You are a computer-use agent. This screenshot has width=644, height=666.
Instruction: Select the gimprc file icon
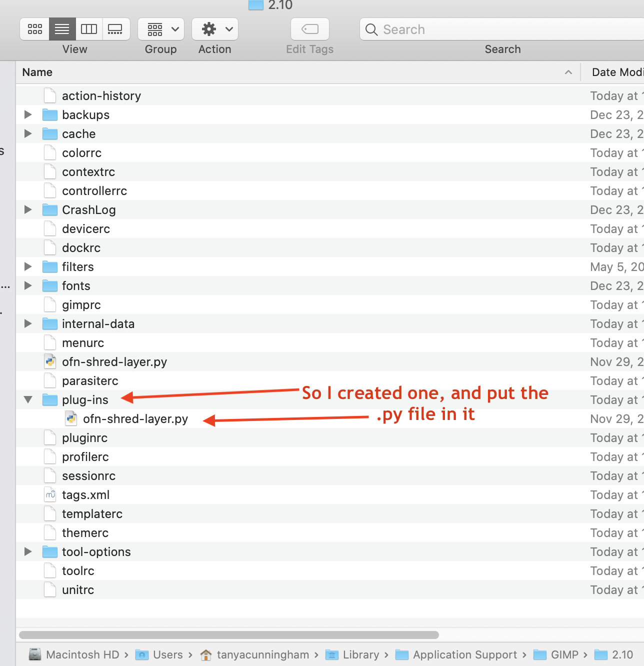click(x=50, y=304)
